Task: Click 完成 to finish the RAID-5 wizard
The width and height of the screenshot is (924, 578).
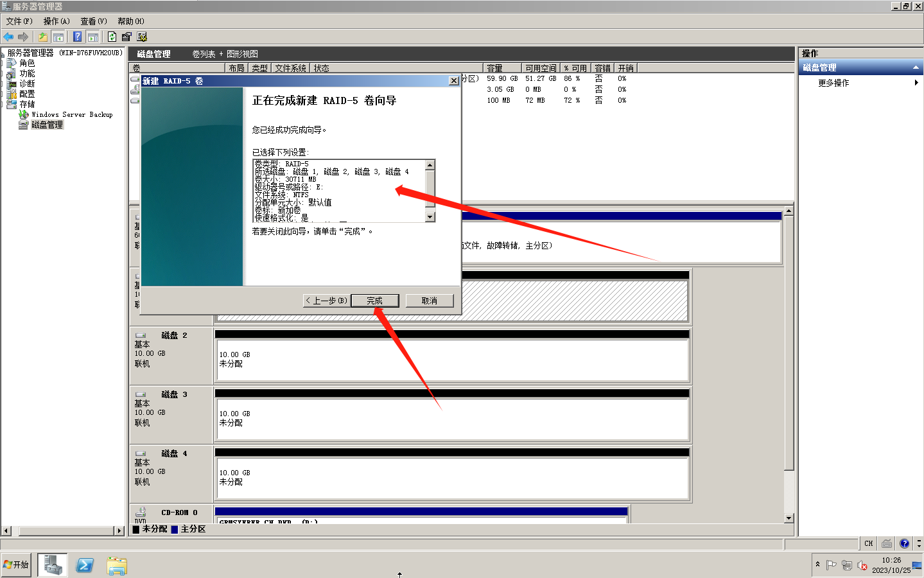Action: (x=375, y=301)
